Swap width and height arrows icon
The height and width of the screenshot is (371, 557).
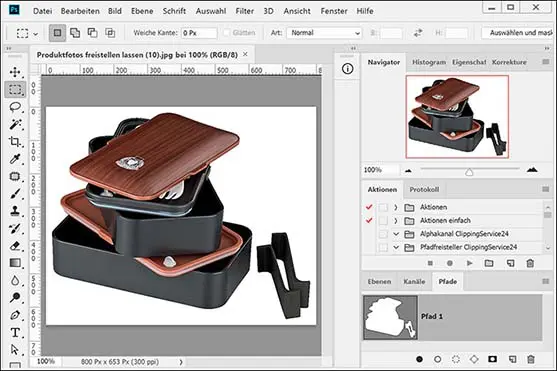418,33
